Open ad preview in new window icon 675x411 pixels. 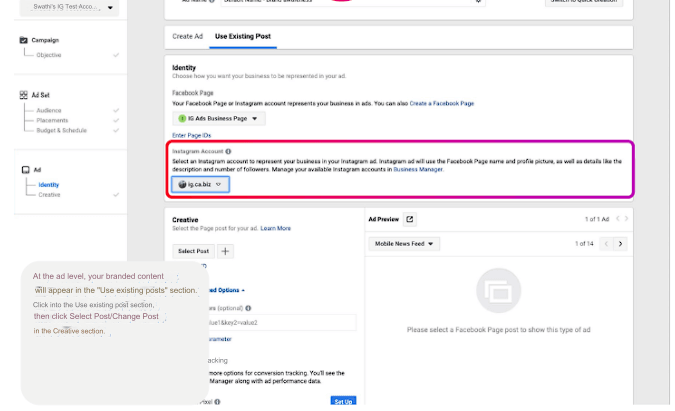coord(409,219)
